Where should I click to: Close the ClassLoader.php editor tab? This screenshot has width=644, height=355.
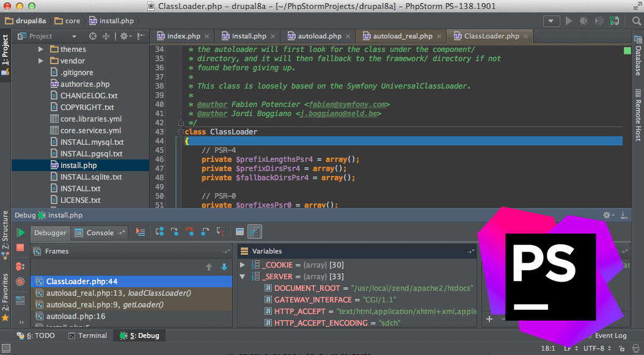(525, 36)
